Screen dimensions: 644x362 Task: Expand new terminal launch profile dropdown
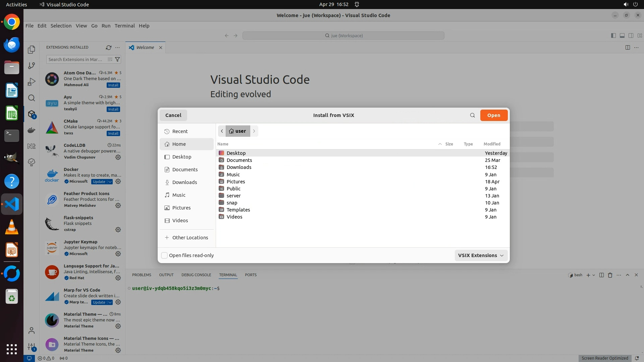coord(594,275)
